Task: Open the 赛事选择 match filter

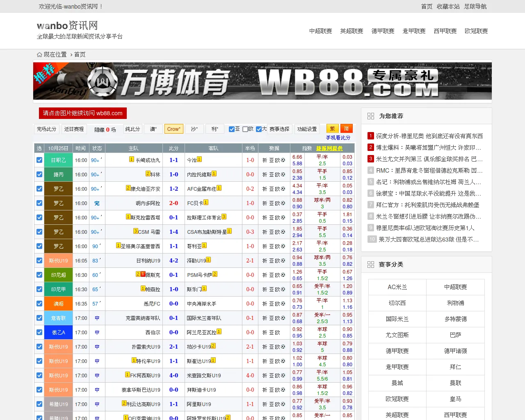Action: (x=279, y=129)
